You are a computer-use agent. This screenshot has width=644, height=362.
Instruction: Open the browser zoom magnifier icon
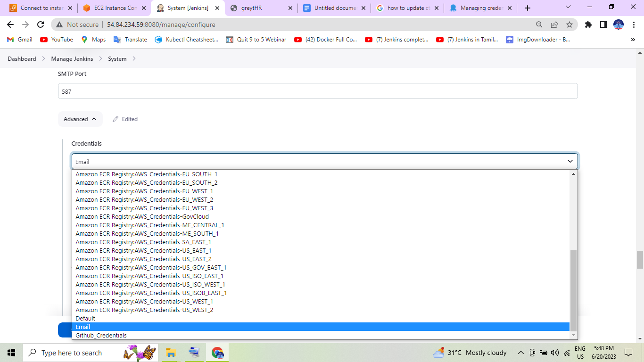pos(539,25)
